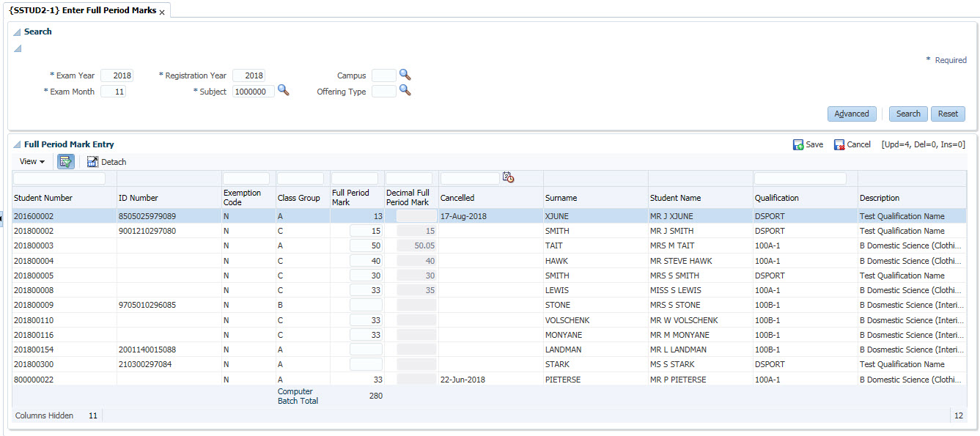Open the Campus lookup magnifier
Viewport: 980px width, 436px height.
point(405,75)
